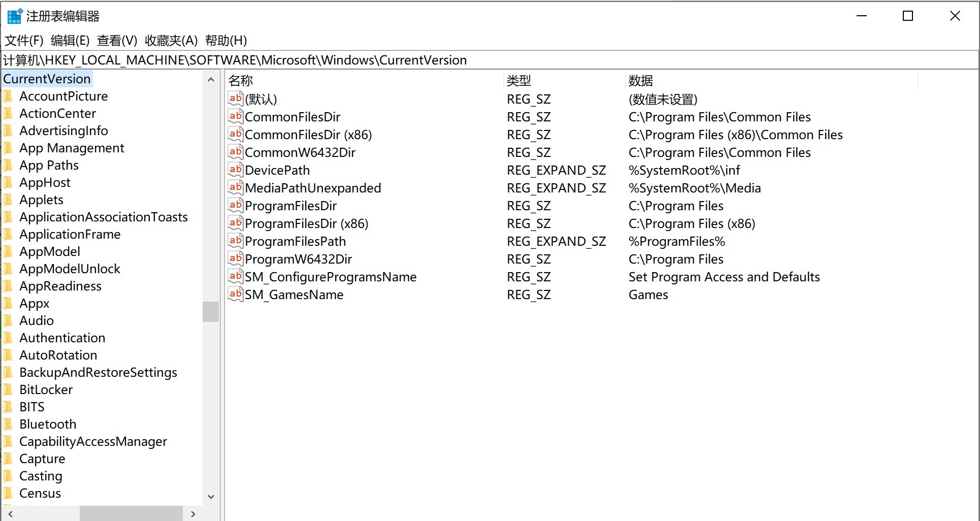Image resolution: width=980 pixels, height=521 pixels.
Task: Click the folder icon next to AccountPicture
Action: coord(8,96)
